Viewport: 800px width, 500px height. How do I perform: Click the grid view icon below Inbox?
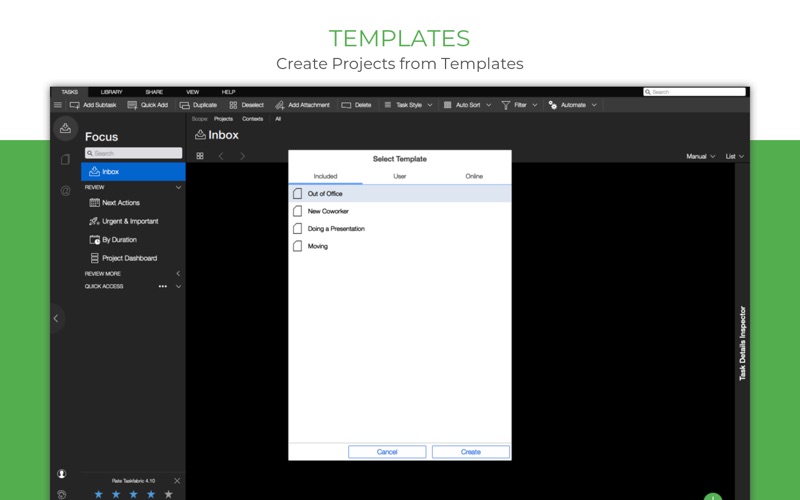pyautogui.click(x=200, y=156)
